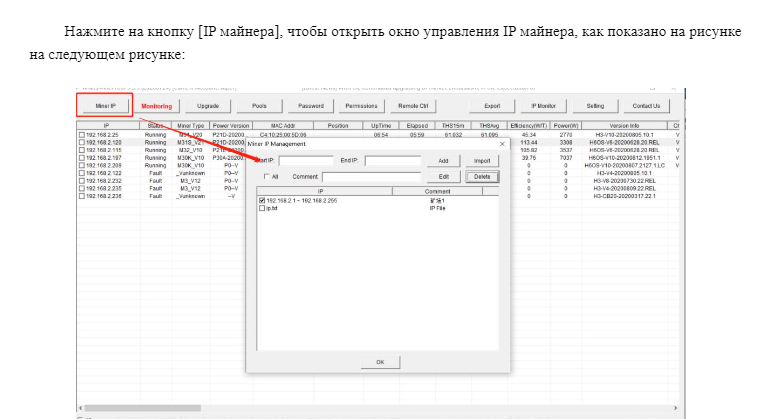780x419 pixels.
Task: Click the Upgrade button
Action: pos(208,106)
